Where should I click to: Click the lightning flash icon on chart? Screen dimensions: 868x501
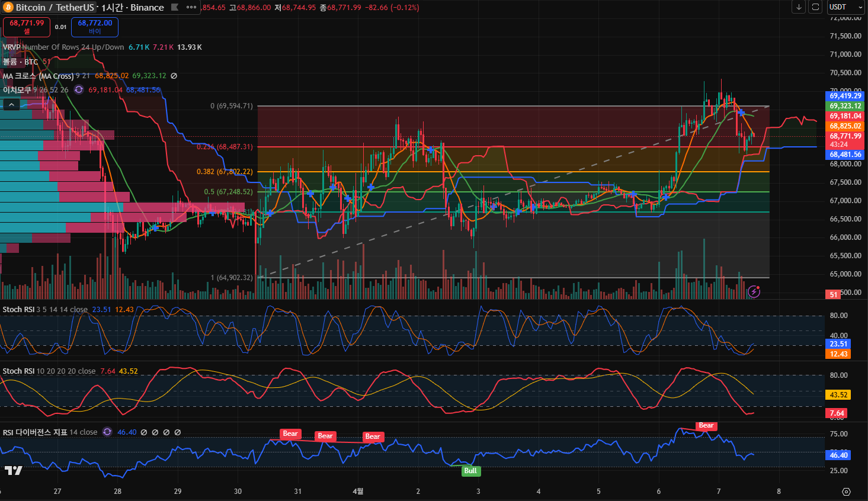tap(754, 291)
